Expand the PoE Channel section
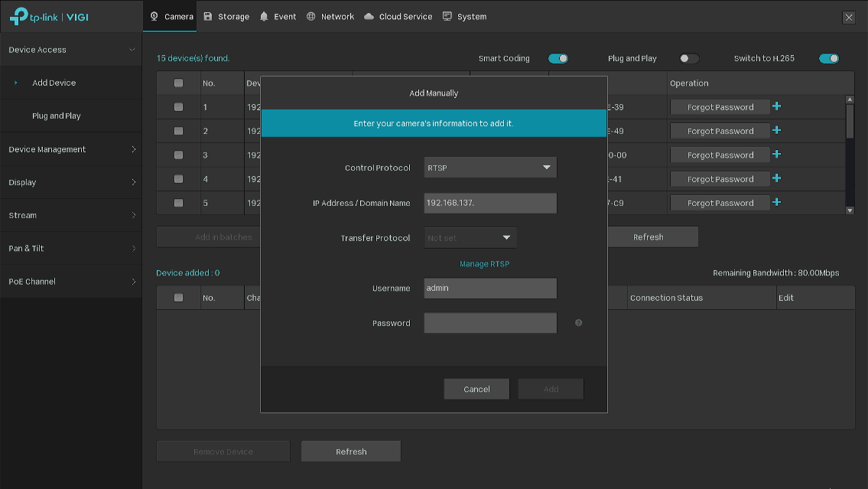868x489 pixels. tap(71, 282)
